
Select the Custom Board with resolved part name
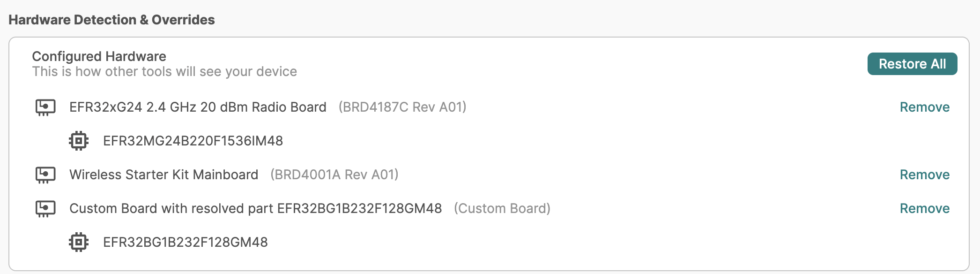[x=255, y=208]
